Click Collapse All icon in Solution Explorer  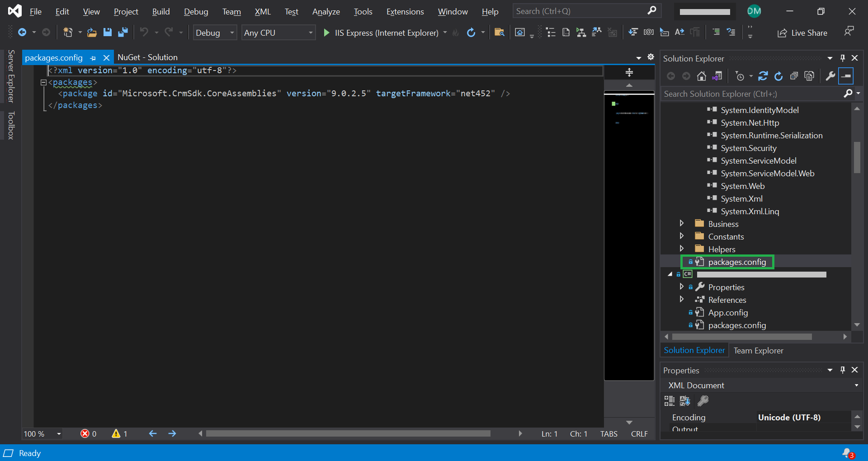794,76
